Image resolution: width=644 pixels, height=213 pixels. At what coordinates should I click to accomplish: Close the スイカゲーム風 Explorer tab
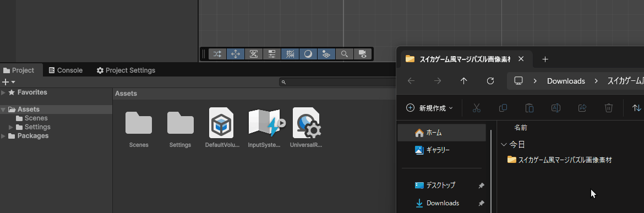coord(521,59)
